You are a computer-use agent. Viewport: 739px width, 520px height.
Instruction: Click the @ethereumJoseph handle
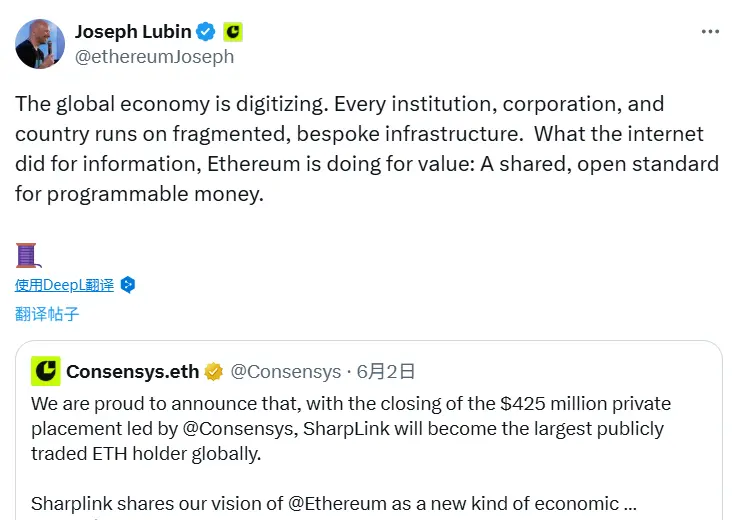154,57
